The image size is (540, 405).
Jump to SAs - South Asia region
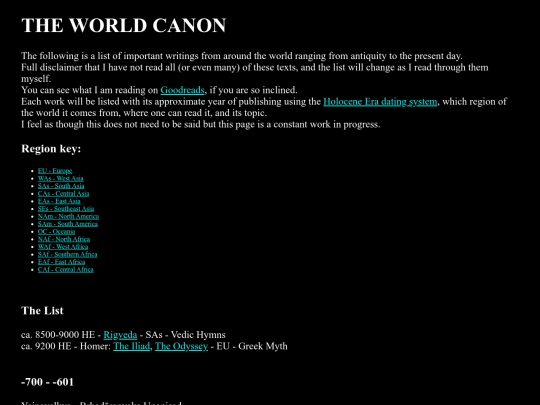point(61,186)
